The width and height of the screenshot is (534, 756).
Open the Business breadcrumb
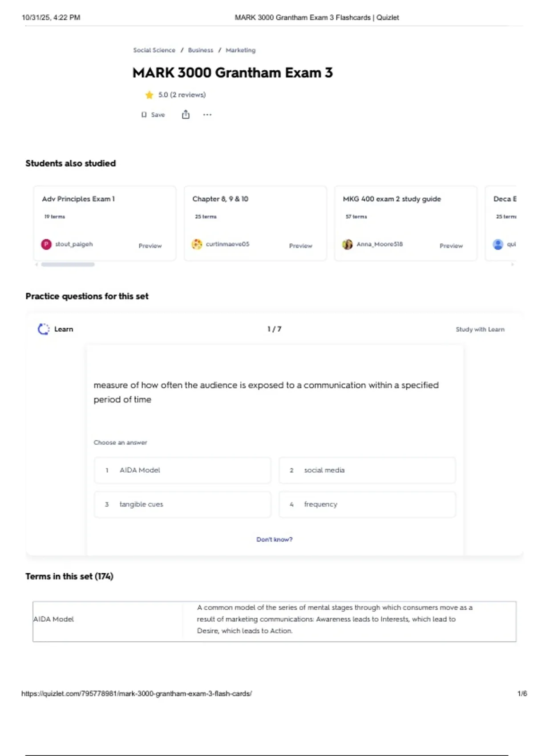[x=200, y=50]
